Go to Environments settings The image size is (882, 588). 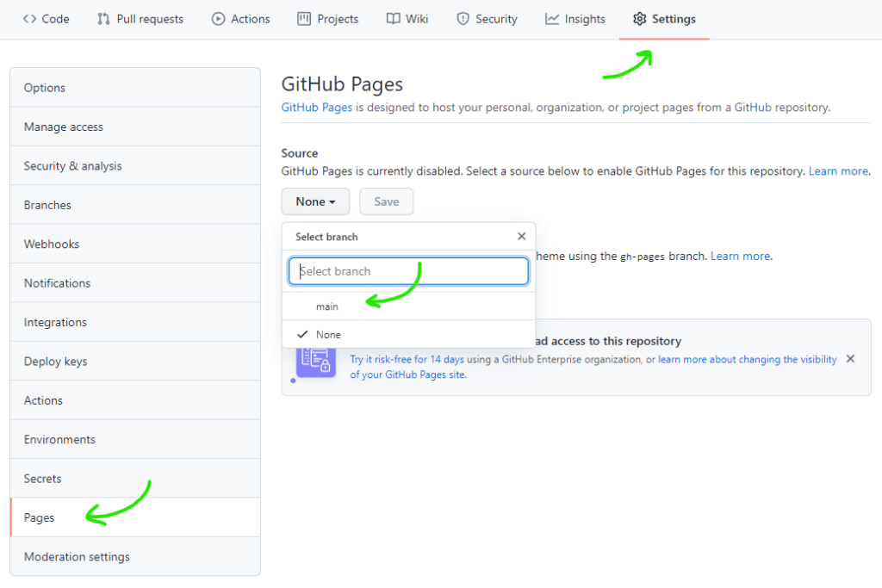click(x=135, y=440)
